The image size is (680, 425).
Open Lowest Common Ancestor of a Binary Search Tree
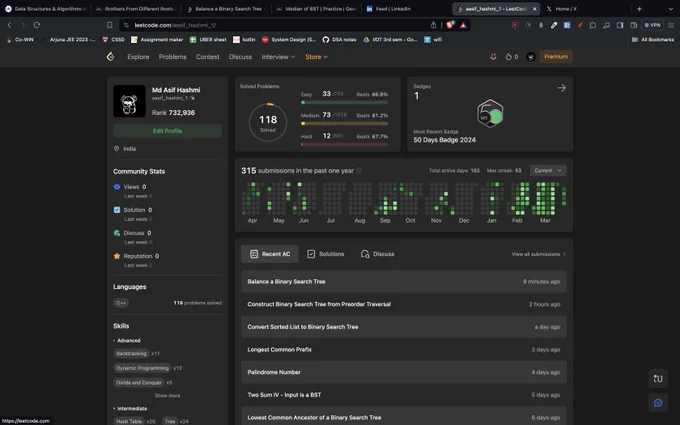[404, 418]
